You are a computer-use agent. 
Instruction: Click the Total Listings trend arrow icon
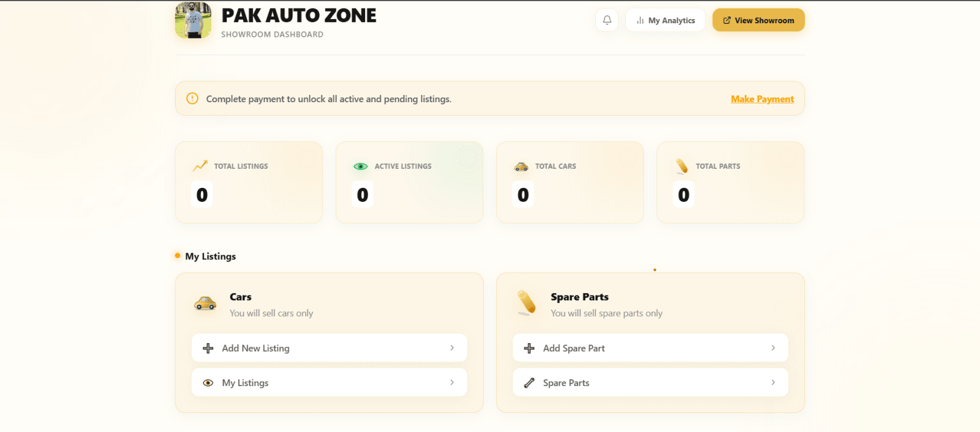click(x=200, y=166)
